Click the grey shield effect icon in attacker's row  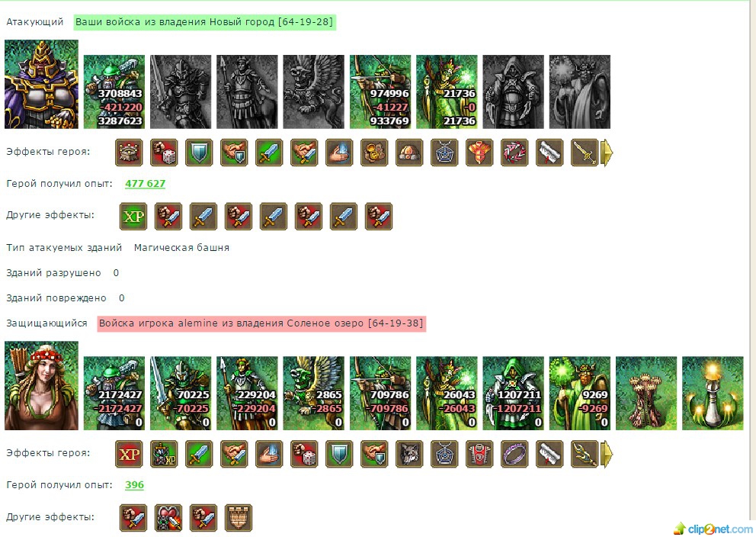pyautogui.click(x=199, y=153)
